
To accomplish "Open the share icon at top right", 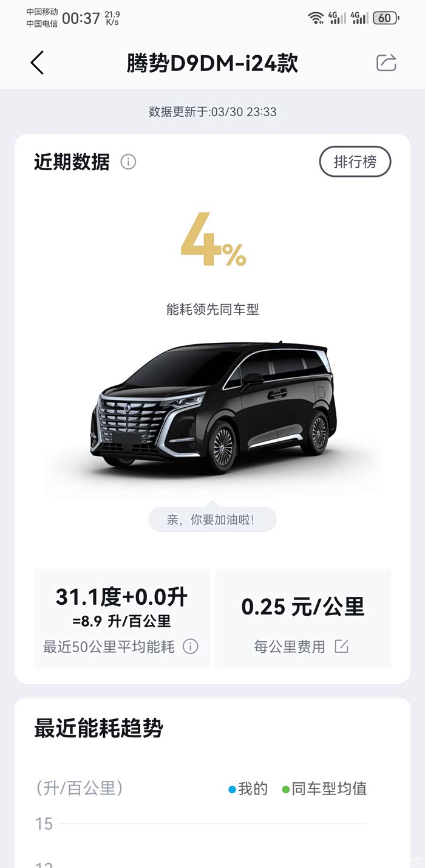I will click(386, 63).
